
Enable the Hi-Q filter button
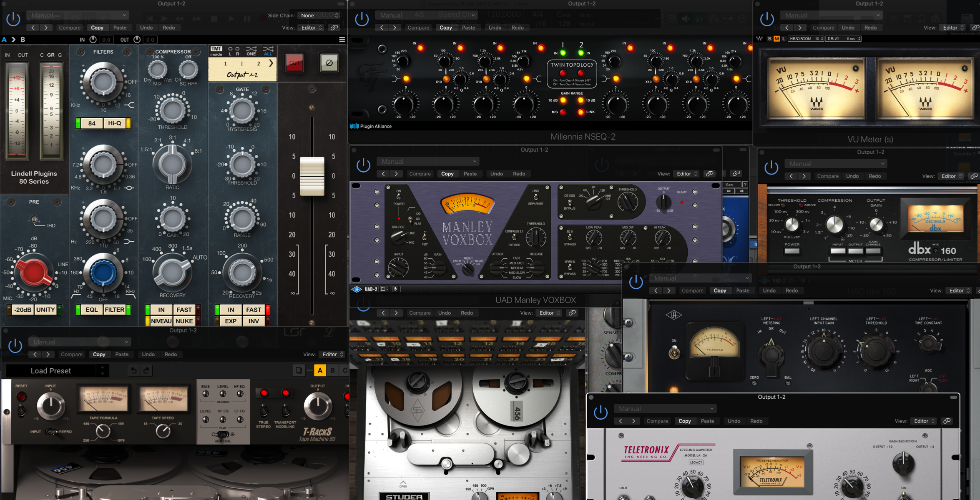115,123
